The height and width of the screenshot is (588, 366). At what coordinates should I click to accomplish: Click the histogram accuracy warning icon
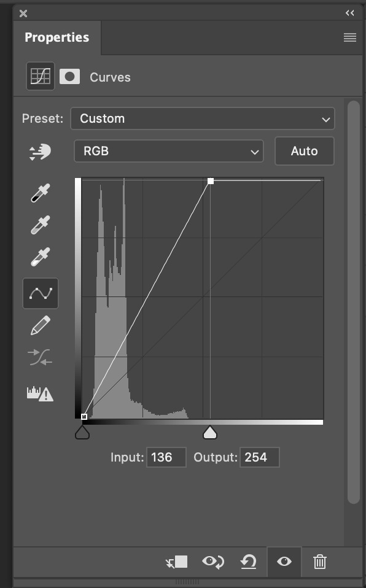(x=40, y=394)
